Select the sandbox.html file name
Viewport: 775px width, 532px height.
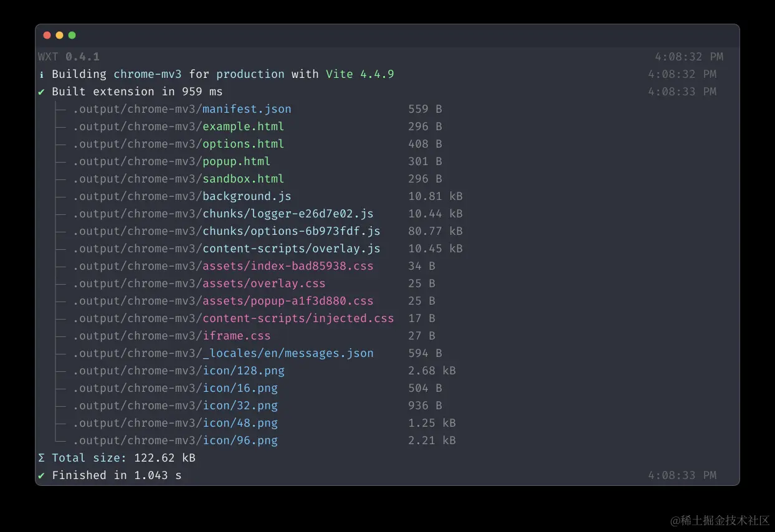(x=244, y=179)
